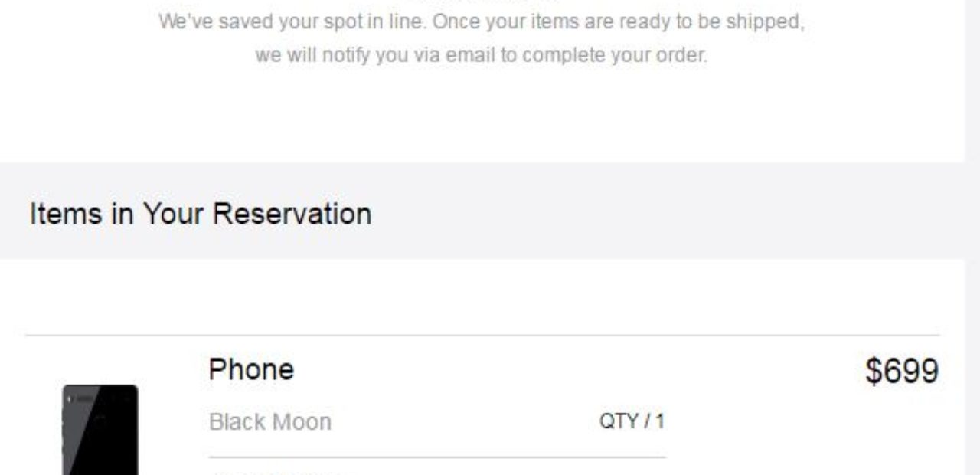Click the cut-off heading at page top
The height and width of the screenshot is (475, 980).
[x=482, y=2]
